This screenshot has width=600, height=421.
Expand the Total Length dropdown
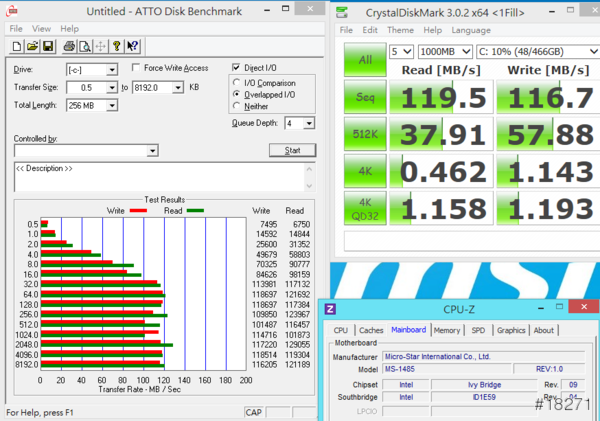111,105
